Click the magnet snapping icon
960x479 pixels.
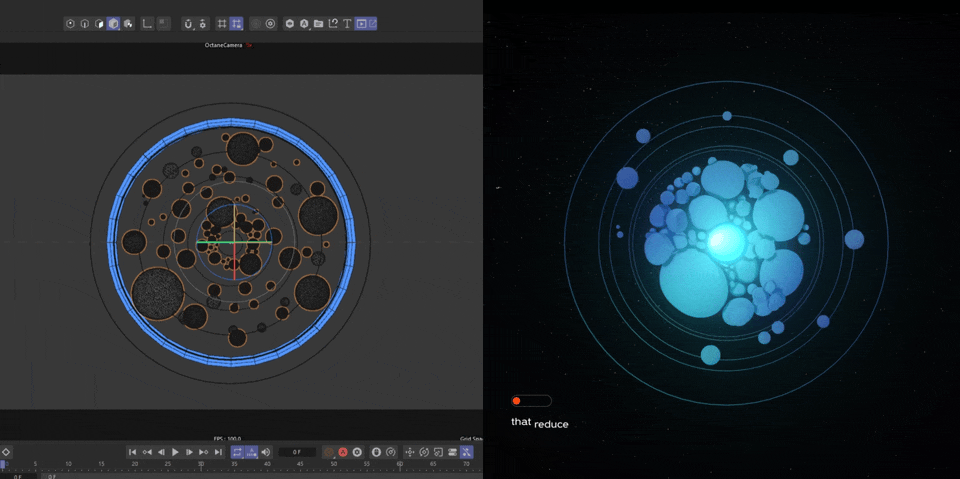[188, 23]
